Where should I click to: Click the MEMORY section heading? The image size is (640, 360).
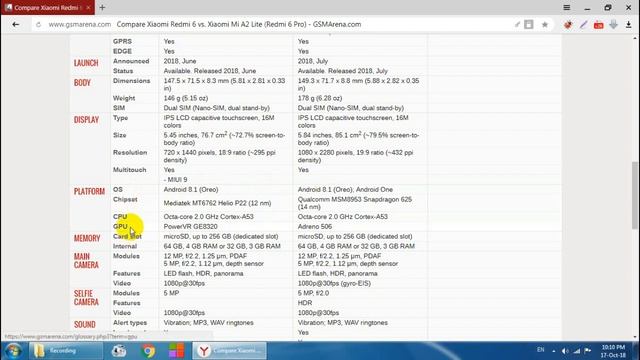tap(87, 238)
